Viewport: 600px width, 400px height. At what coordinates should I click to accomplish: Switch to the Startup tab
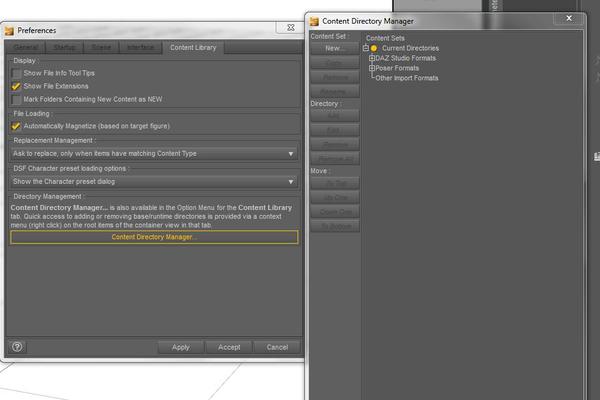point(64,47)
